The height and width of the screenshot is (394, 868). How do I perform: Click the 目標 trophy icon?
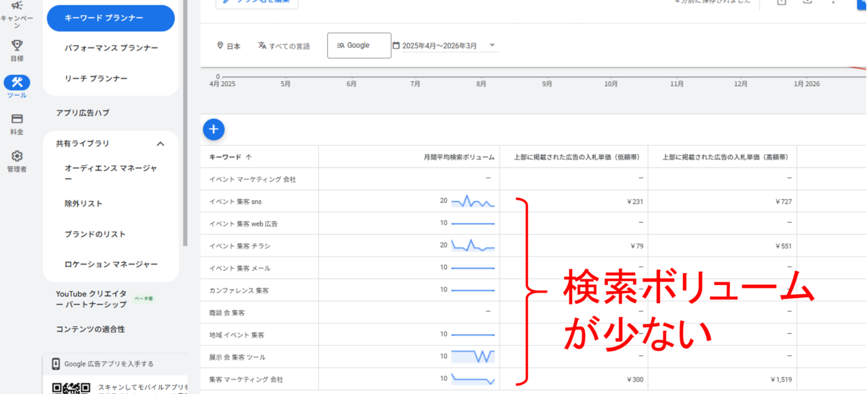[17, 46]
